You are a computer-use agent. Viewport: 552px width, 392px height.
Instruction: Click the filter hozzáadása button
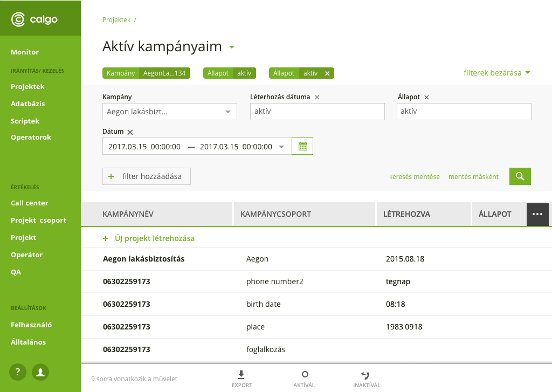[147, 176]
